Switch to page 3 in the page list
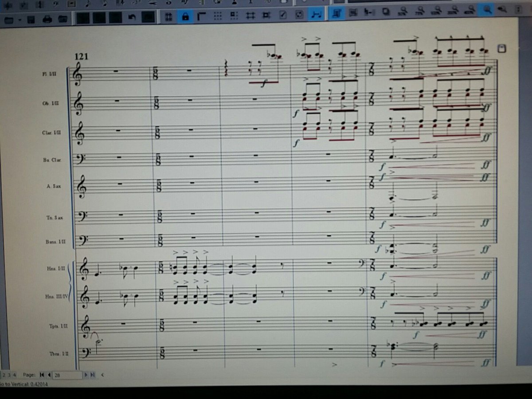This screenshot has width=532, height=399. tap(8, 375)
